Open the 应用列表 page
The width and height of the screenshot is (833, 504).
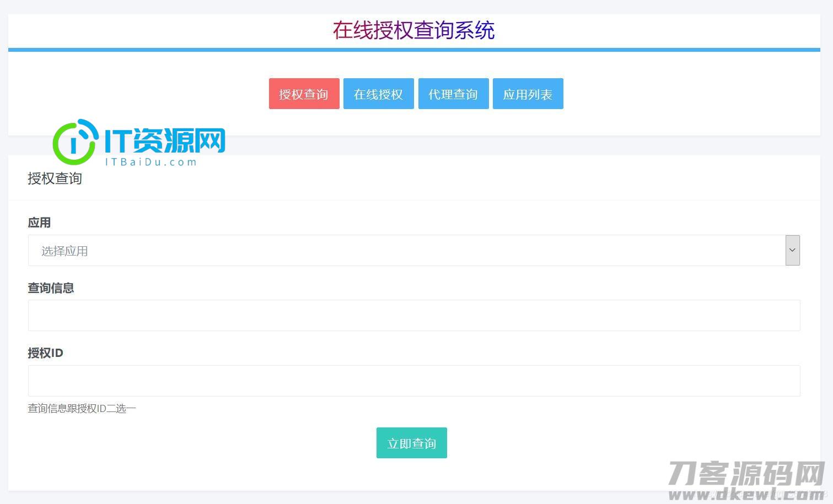(x=528, y=94)
